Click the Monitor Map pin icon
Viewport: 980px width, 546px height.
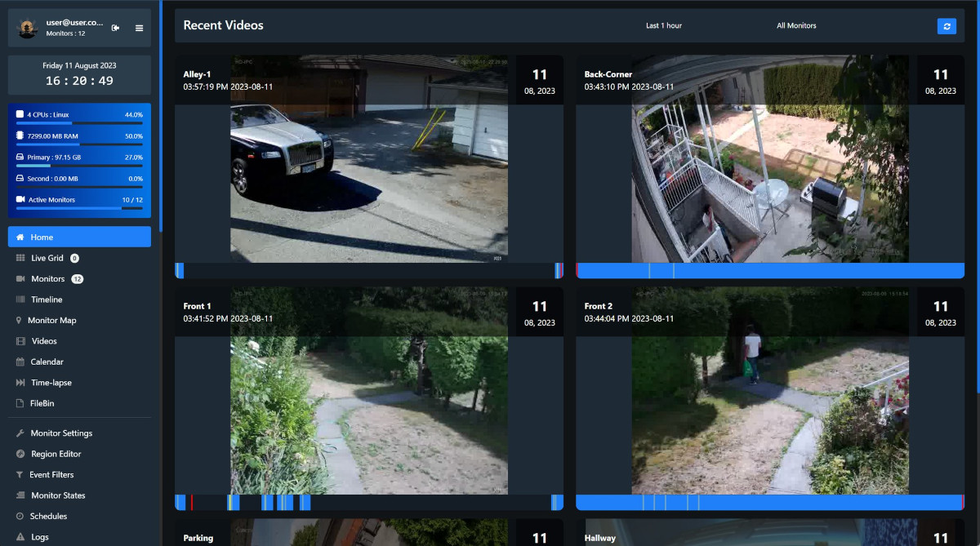20,321
